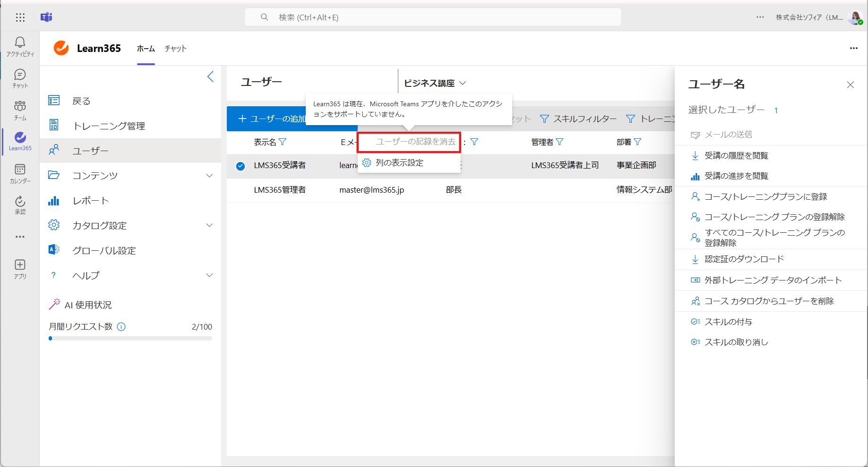
Task: Open Chat in the Teams rail
Action: pyautogui.click(x=20, y=78)
